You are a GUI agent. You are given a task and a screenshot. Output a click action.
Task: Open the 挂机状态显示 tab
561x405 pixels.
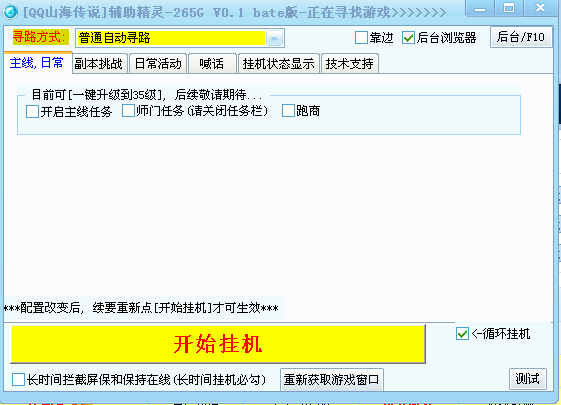[279, 64]
